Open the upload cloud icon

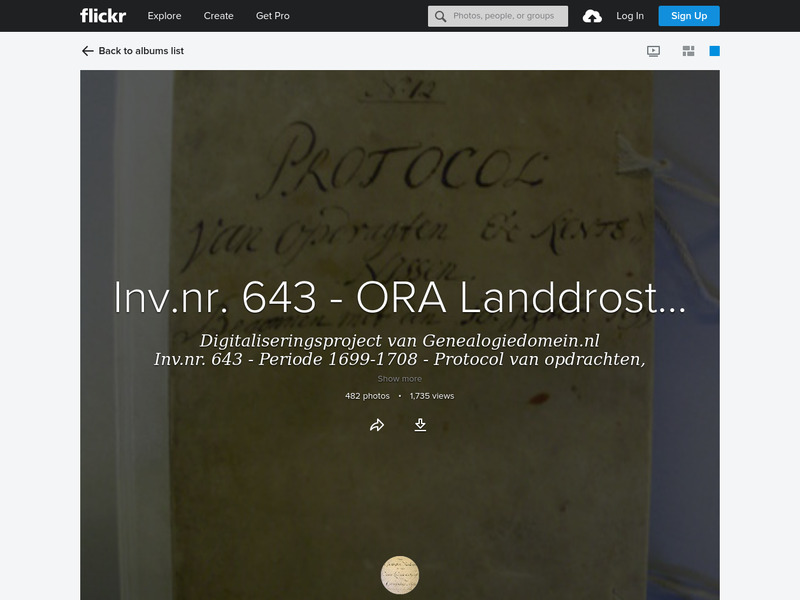(594, 15)
